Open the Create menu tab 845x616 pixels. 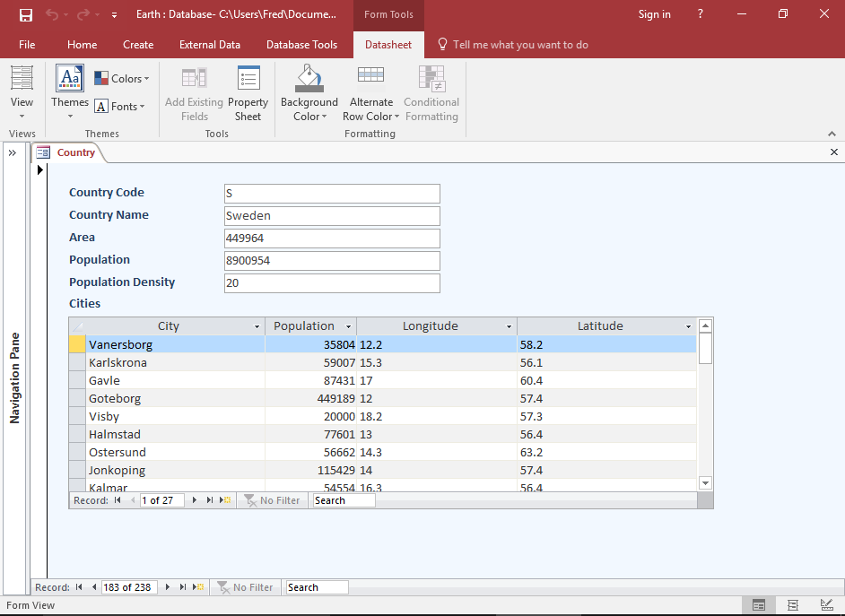(x=138, y=44)
